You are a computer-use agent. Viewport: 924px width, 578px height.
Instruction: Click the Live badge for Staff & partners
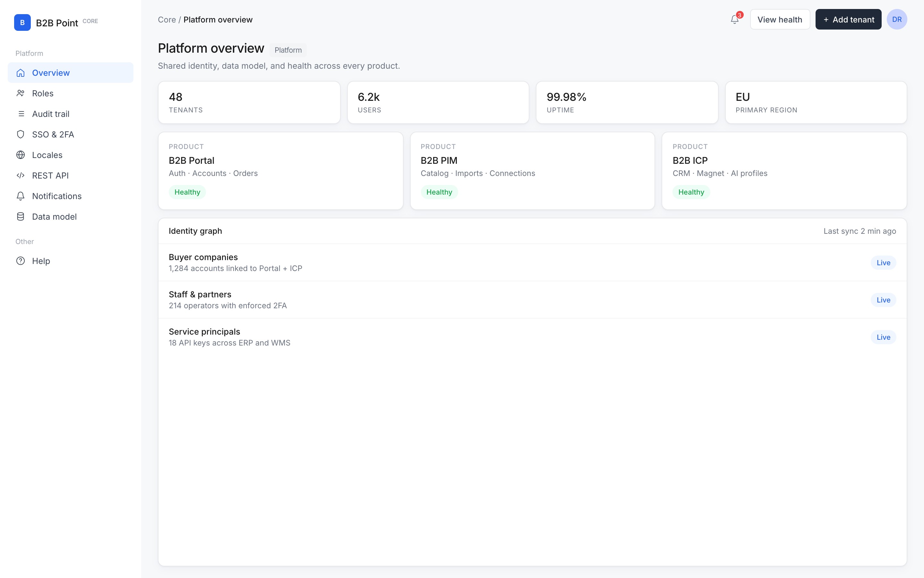883,300
